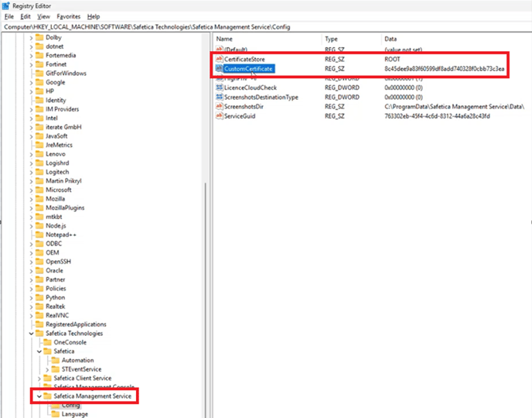Select the Martin Prikryl key

[63, 181]
